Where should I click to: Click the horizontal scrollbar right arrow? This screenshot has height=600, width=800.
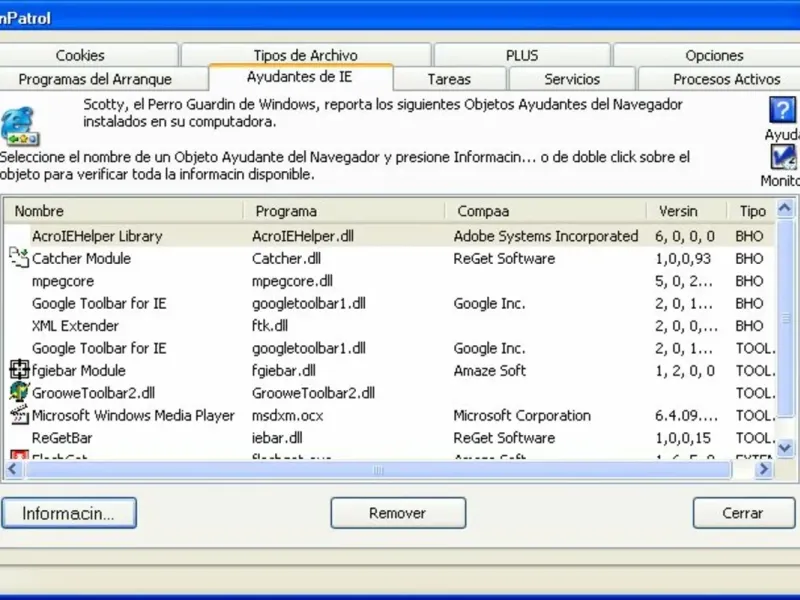coord(764,469)
